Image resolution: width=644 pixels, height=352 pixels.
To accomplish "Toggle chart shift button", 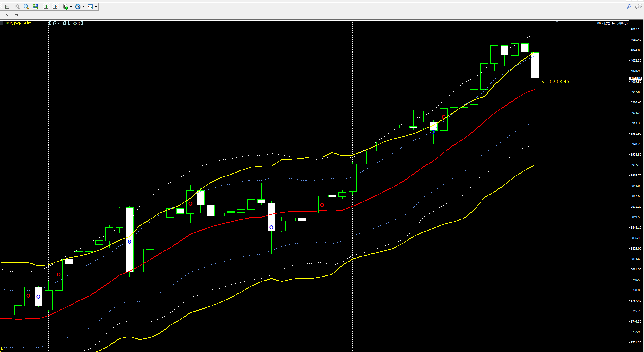I will 55,7.
